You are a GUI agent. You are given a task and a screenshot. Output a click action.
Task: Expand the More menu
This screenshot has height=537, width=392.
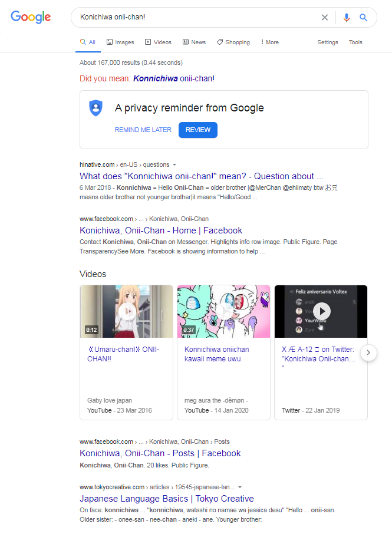(270, 42)
